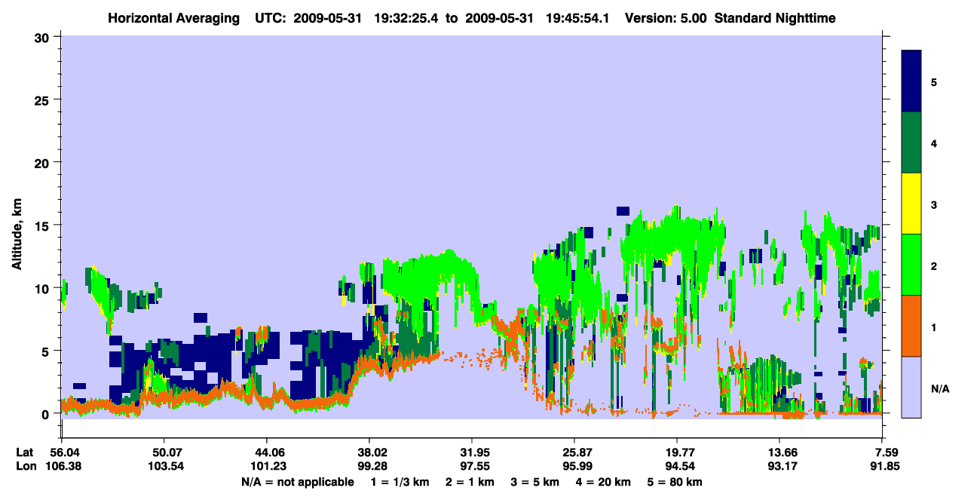Click the latitude value "31.95"
This screenshot has width=980, height=503.
point(472,452)
